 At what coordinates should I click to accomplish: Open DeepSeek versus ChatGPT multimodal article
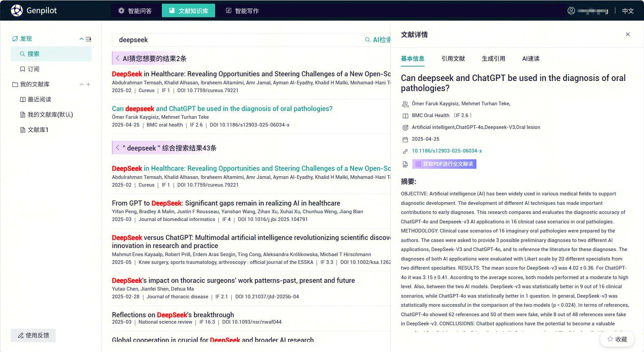tap(251, 242)
